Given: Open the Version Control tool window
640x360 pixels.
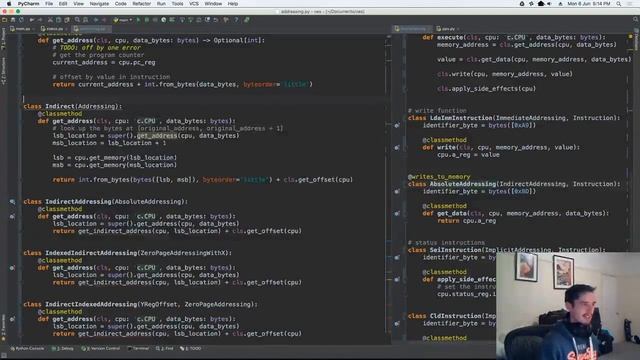Looking at the screenshot, I should 101,349.
